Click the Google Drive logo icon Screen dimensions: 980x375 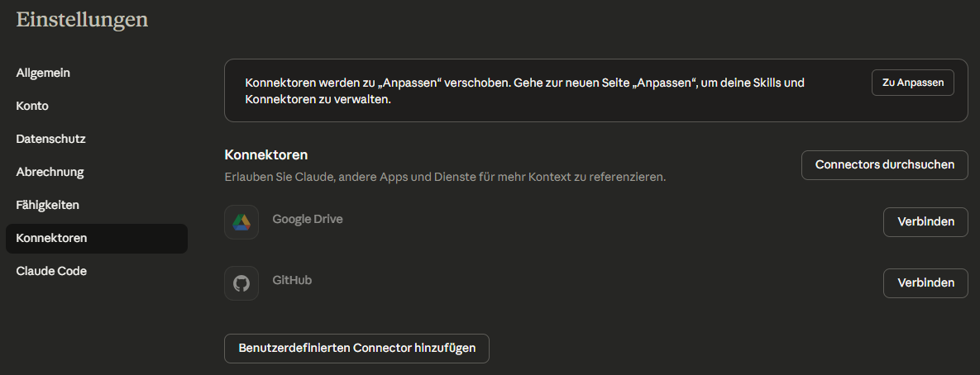click(x=241, y=222)
